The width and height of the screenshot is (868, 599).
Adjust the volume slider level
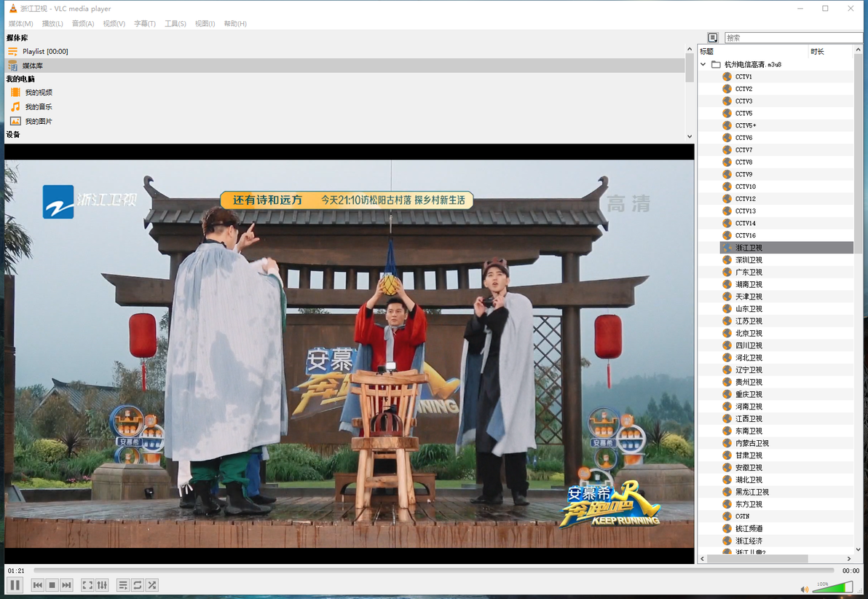tap(832, 587)
